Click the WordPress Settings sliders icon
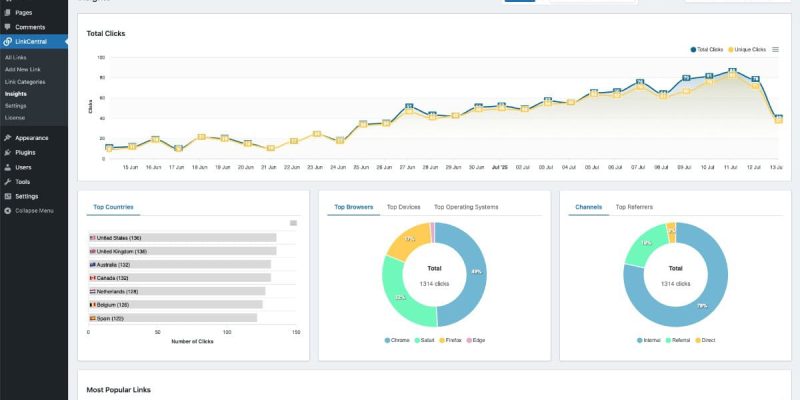 7,196
